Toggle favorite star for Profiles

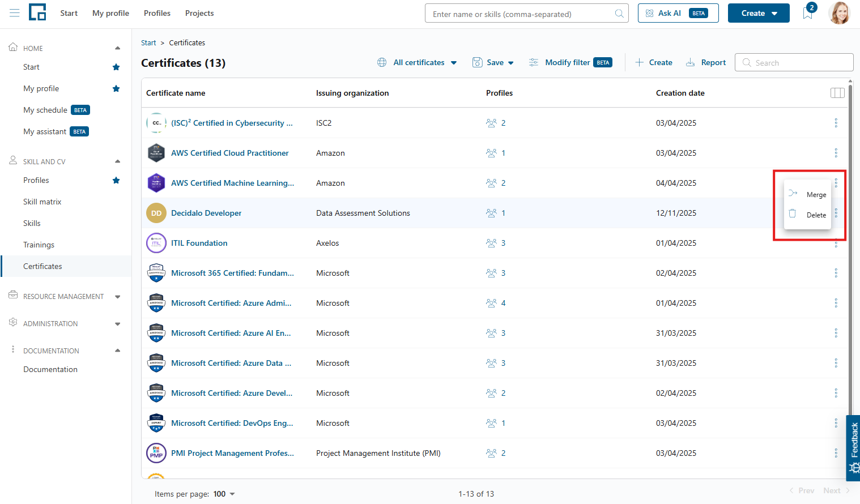pyautogui.click(x=116, y=180)
